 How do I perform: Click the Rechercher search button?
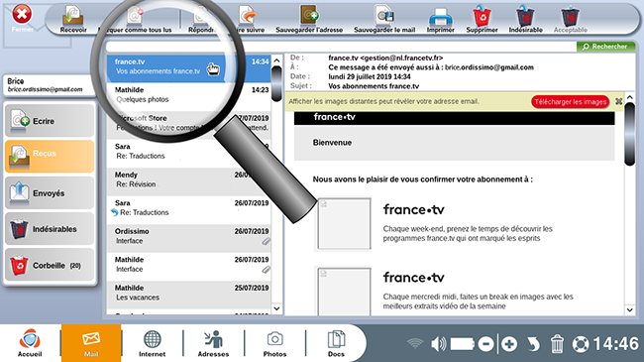605,47
